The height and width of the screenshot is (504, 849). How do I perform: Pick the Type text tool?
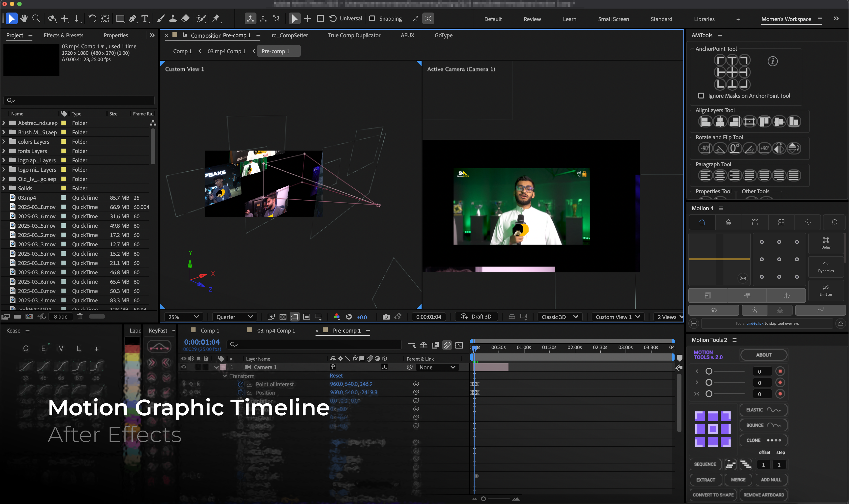click(145, 19)
